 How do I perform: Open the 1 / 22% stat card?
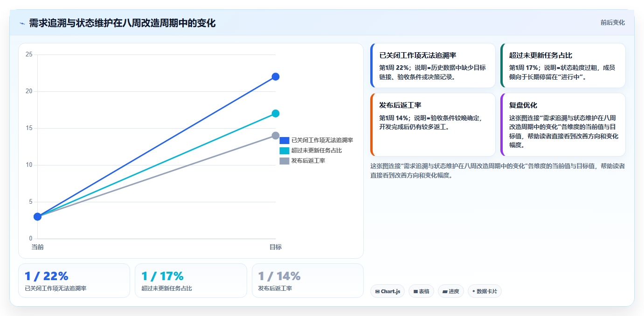point(74,281)
